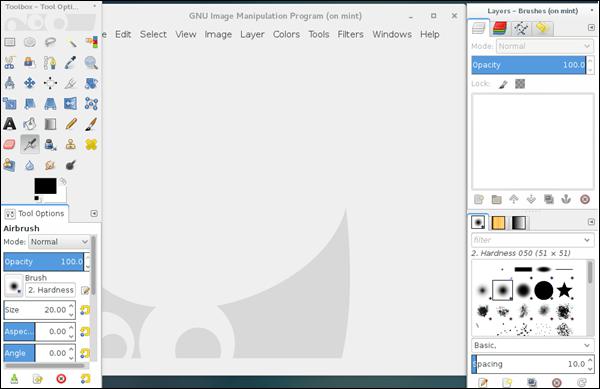Select the Scale tool
The image size is (600, 389).
tap(10, 103)
